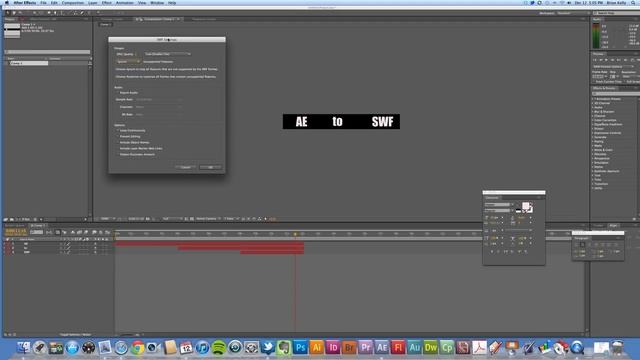Viewport: 640px width, 360px height.
Task: Open the Bit Rate dropdown
Action: tap(158, 115)
